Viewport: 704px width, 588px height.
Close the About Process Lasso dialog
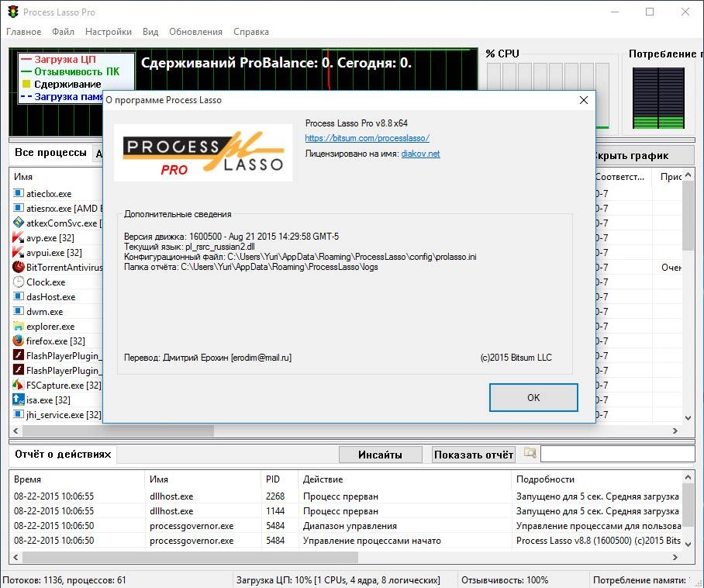tap(583, 100)
